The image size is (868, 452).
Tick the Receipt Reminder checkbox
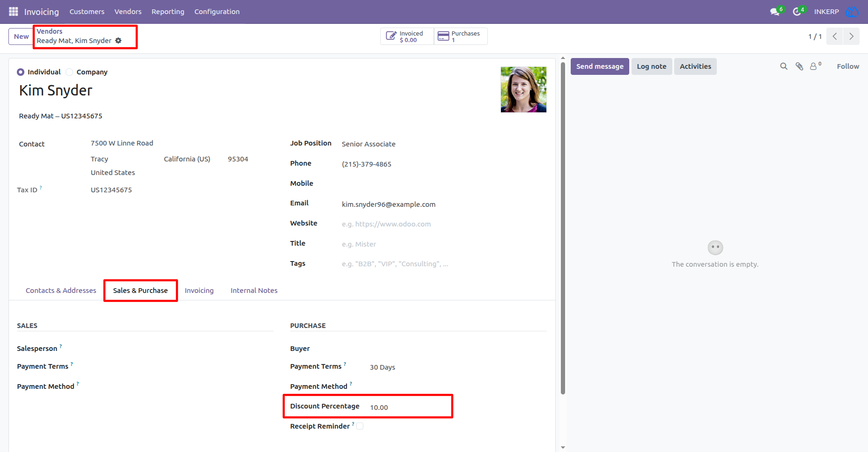click(360, 426)
